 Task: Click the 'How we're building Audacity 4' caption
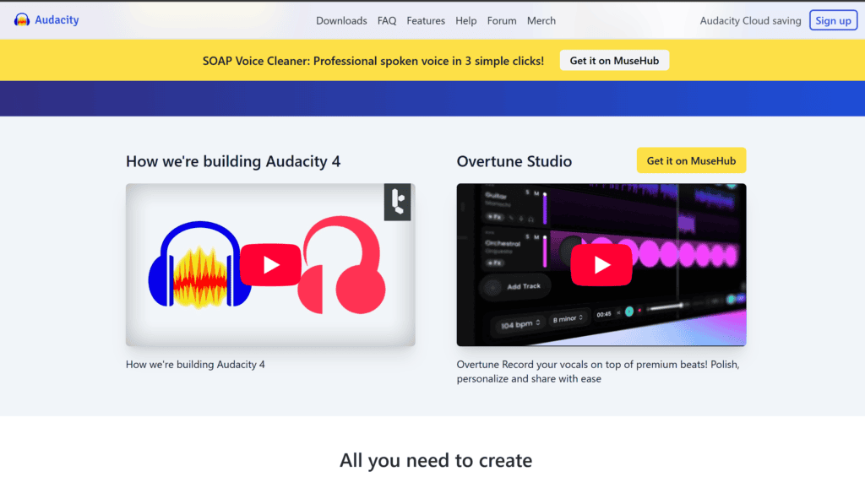tap(195, 365)
